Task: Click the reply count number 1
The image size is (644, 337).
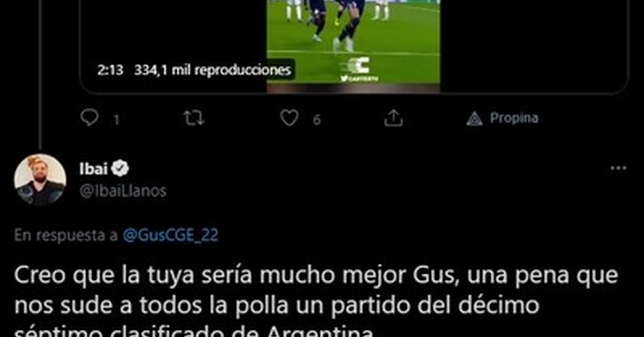Action: click(116, 120)
